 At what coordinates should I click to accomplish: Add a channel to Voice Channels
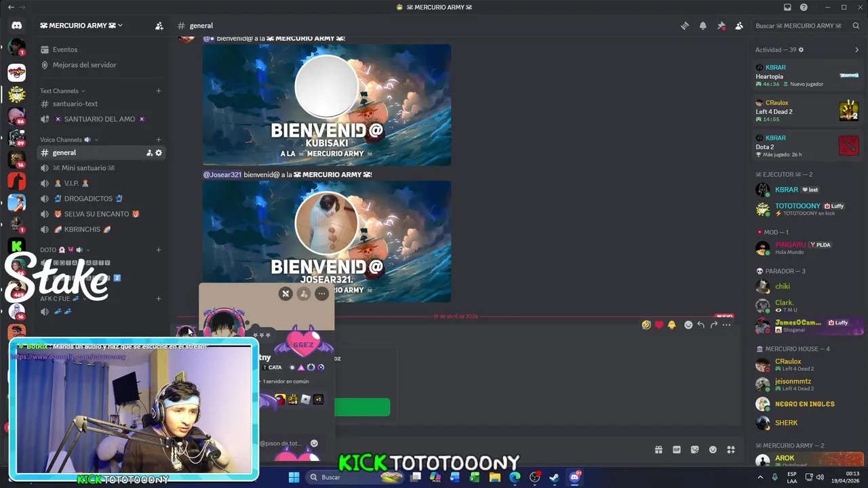tap(159, 140)
